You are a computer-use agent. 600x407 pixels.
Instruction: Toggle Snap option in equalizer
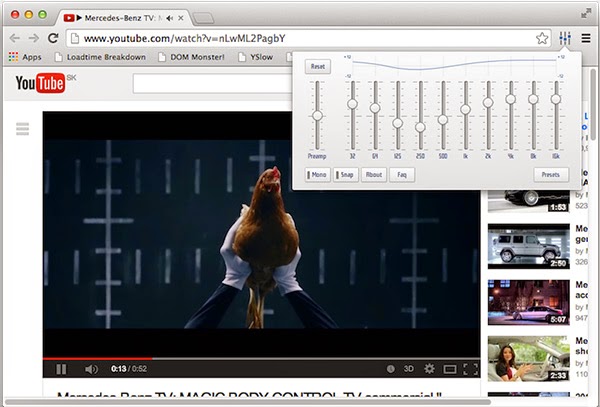[346, 175]
